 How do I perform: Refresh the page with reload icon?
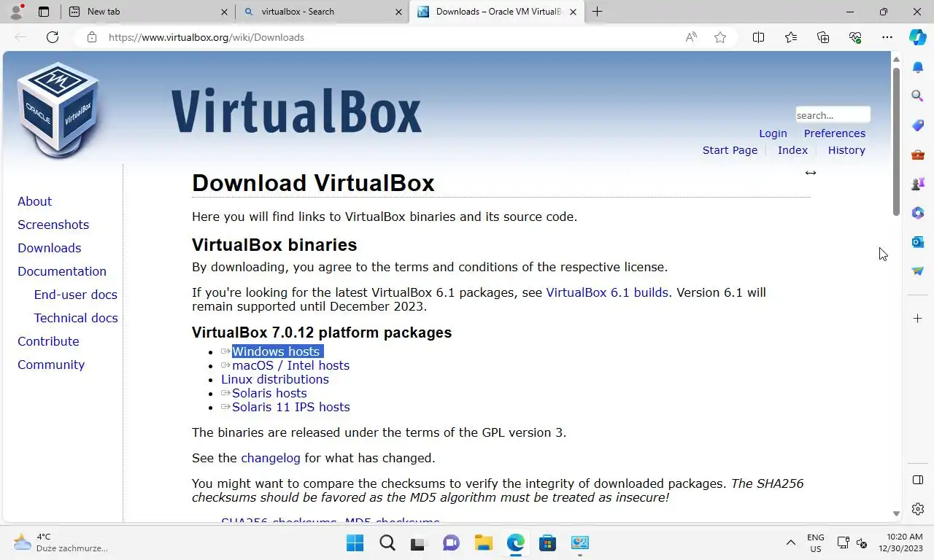point(53,37)
